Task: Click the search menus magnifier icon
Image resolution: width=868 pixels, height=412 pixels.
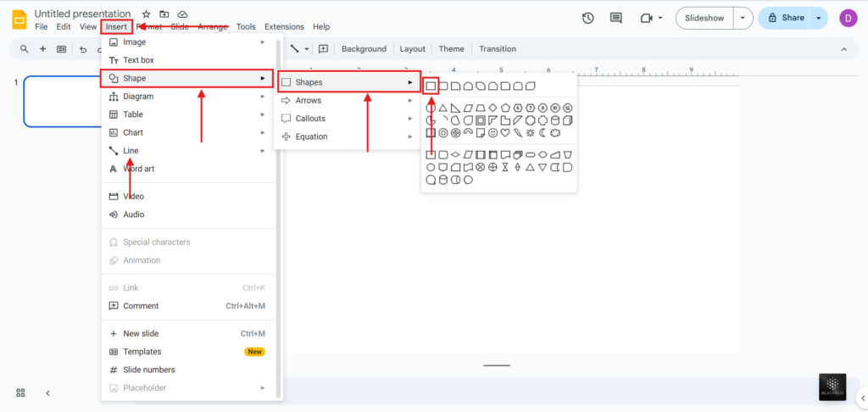Action: (23, 49)
